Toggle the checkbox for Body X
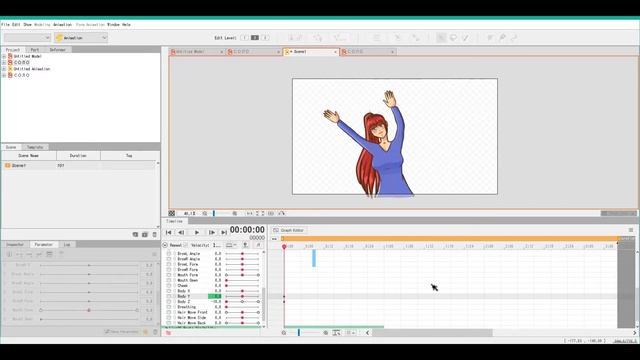640x360 pixels. click(169, 291)
